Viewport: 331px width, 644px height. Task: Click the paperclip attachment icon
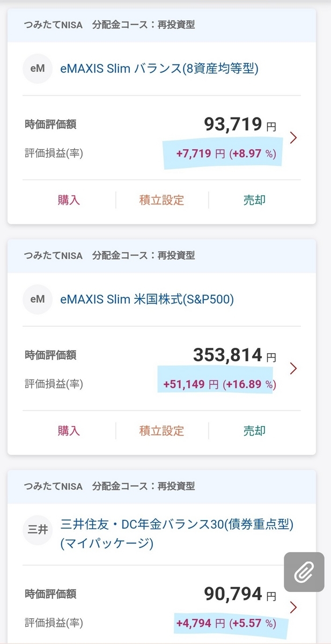click(x=304, y=572)
